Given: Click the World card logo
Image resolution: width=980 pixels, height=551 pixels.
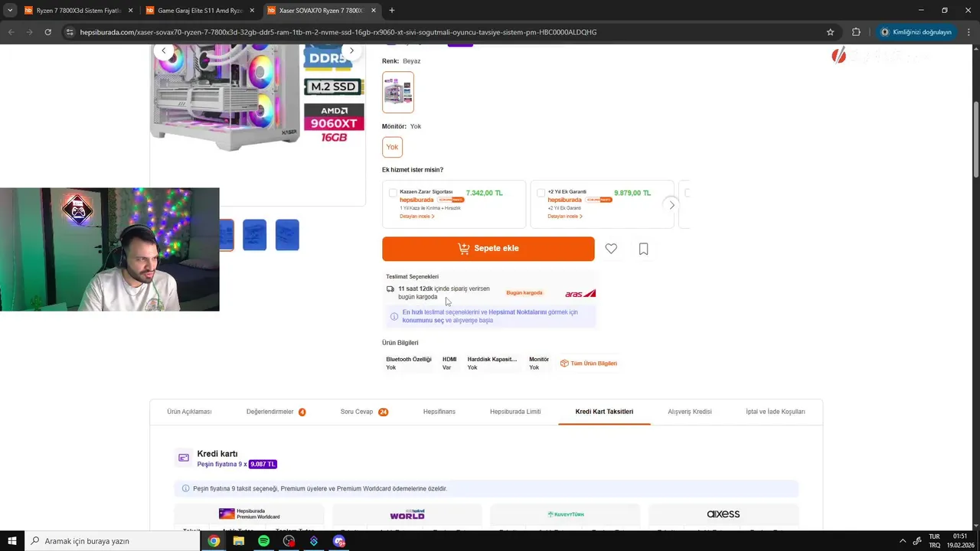Looking at the screenshot, I should (x=407, y=514).
